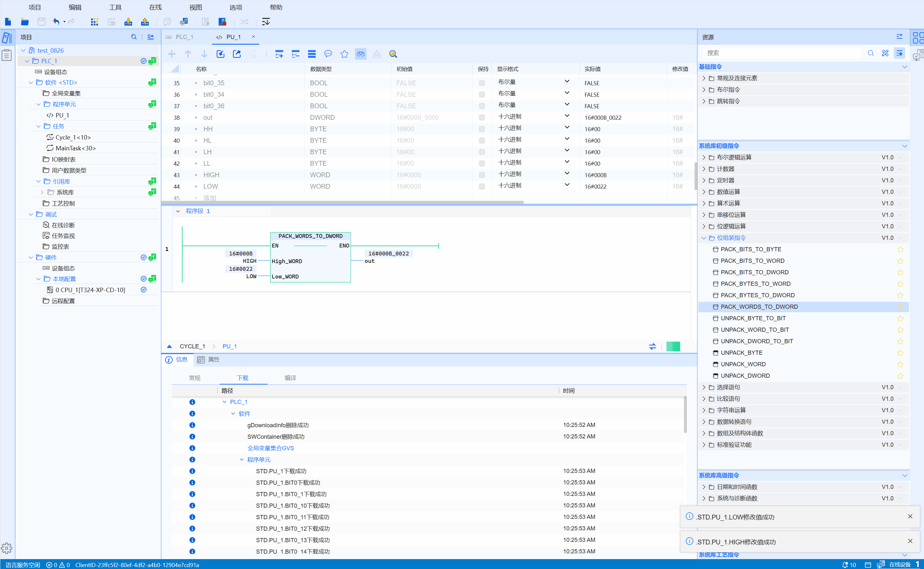Screen dimensions: 924x569
Task: Click the undo arrow icon
Action: [56, 22]
